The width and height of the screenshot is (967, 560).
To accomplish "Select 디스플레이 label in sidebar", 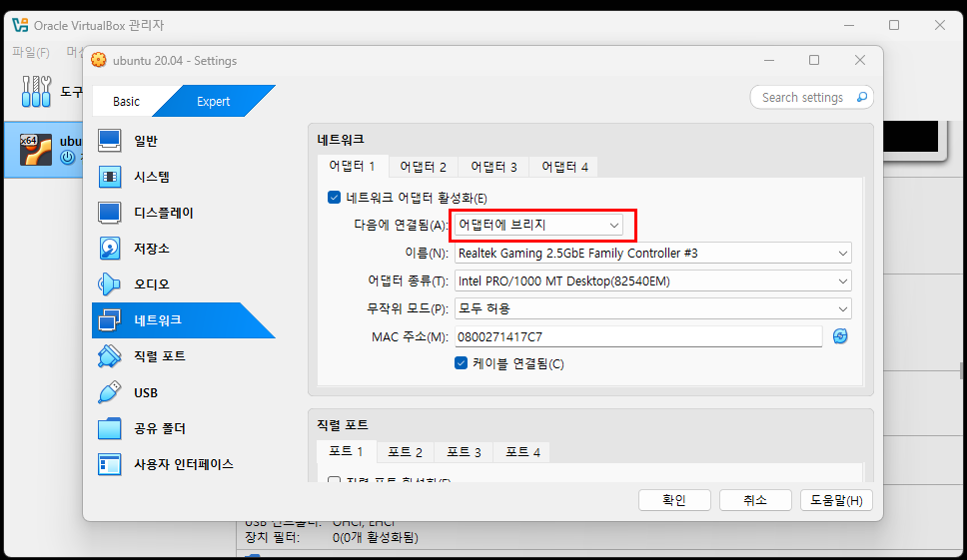I will point(164,213).
